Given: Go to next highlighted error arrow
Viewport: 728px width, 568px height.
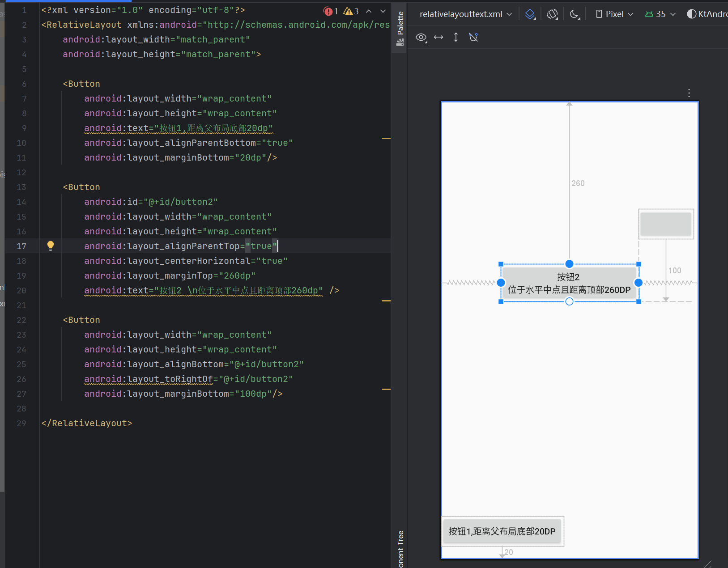Looking at the screenshot, I should [383, 11].
